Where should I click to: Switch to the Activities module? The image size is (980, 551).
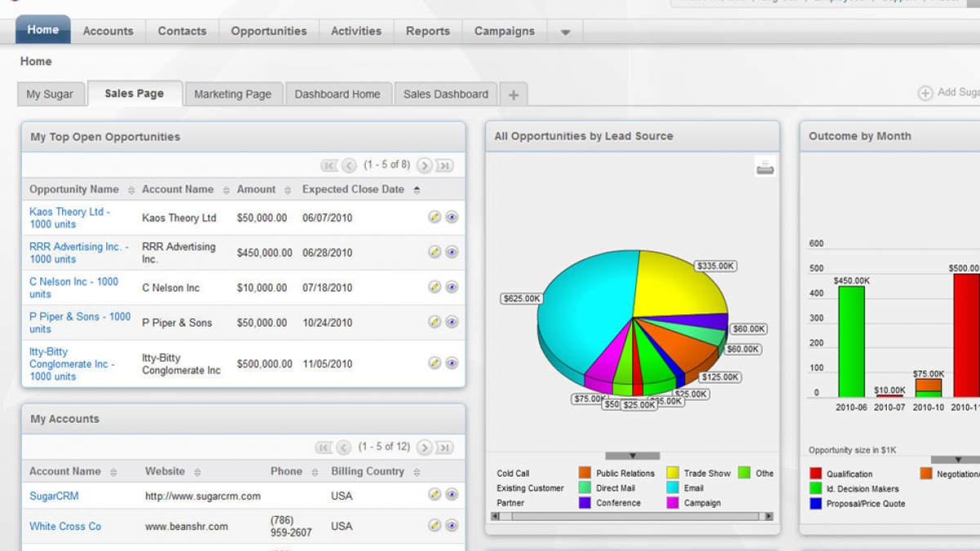pos(356,31)
